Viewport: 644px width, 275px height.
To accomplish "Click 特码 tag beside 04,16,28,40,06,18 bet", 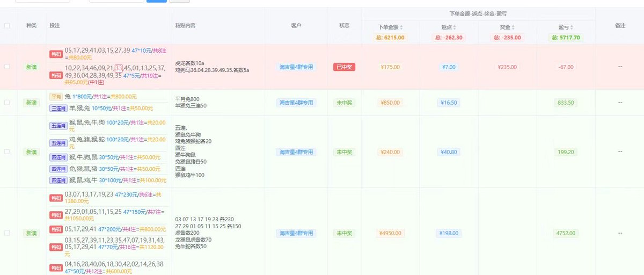I will [x=56, y=267].
